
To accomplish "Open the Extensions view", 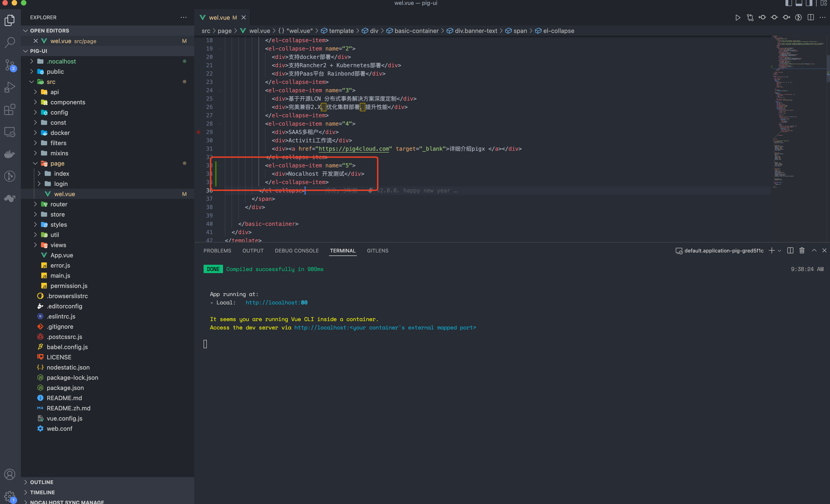I will 10,109.
